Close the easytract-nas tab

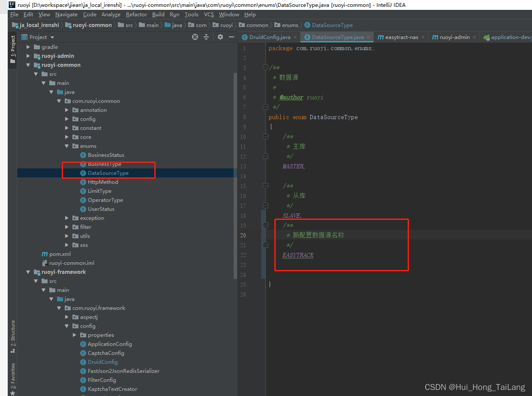[423, 37]
